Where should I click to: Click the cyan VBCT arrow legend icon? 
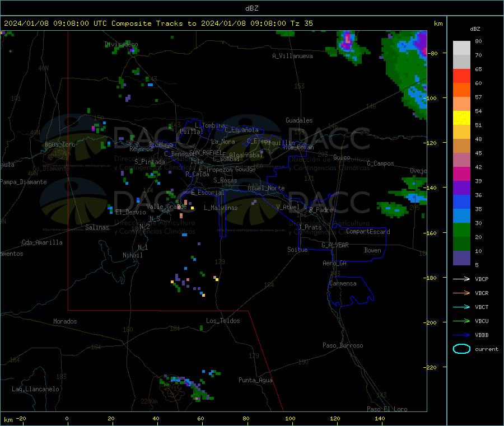461,307
